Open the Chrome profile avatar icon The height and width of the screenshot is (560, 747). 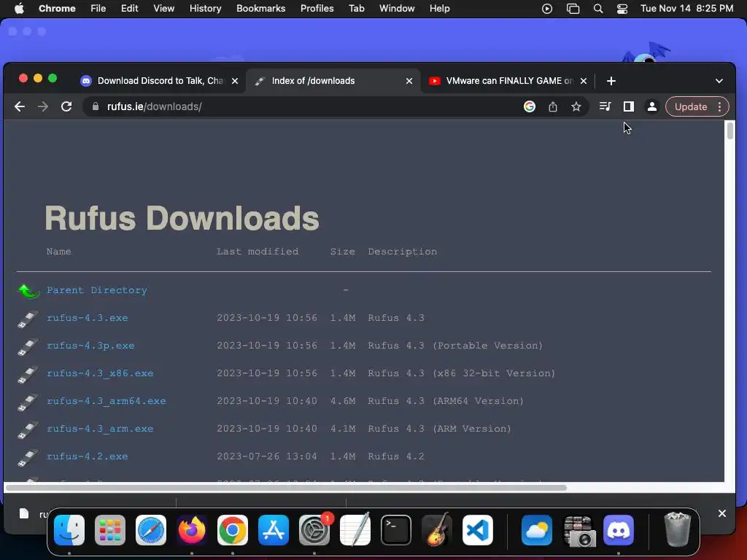point(651,106)
